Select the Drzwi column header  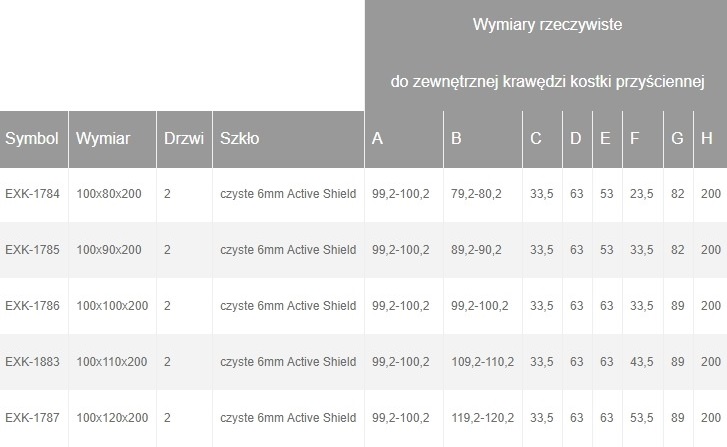(182, 139)
